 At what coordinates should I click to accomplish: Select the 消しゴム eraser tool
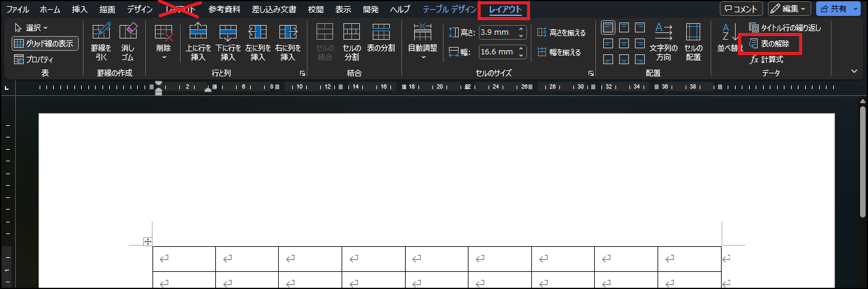[128, 43]
